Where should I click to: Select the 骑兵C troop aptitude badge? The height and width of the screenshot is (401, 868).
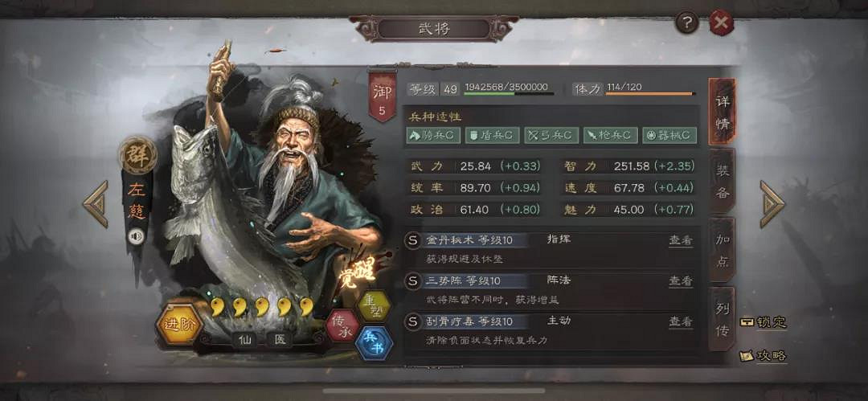[433, 135]
